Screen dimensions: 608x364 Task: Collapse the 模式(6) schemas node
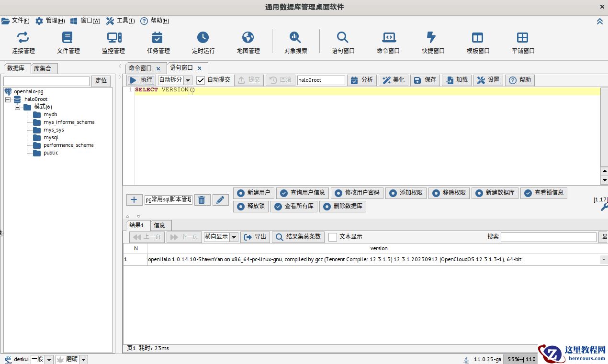tap(17, 107)
